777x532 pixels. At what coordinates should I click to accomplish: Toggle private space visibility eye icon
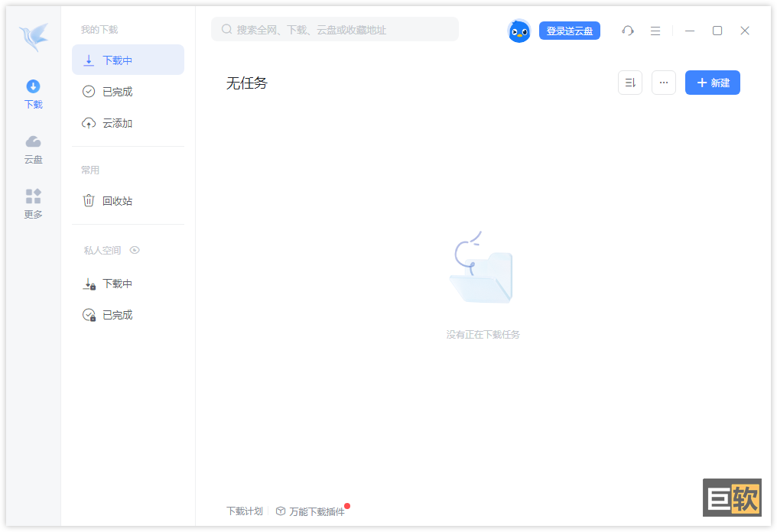[135, 250]
